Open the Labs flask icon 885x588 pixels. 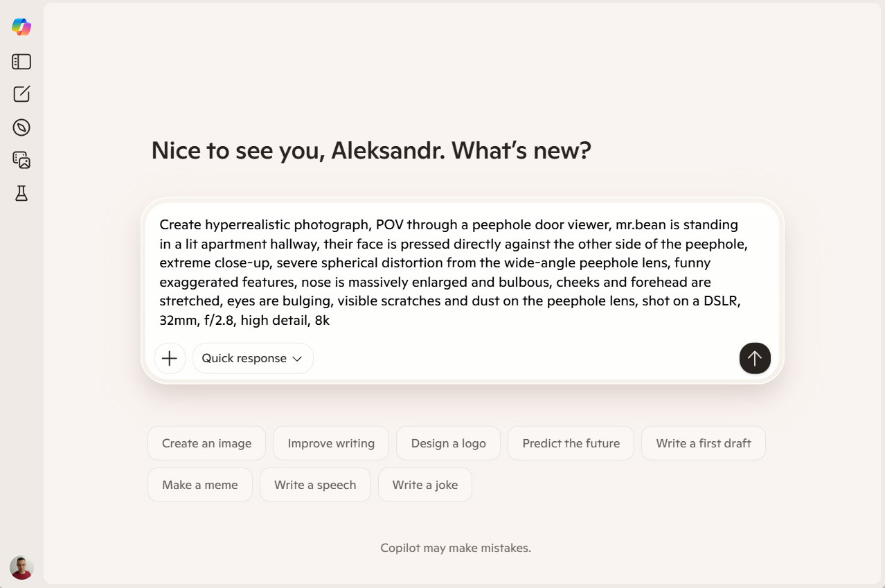click(x=21, y=193)
